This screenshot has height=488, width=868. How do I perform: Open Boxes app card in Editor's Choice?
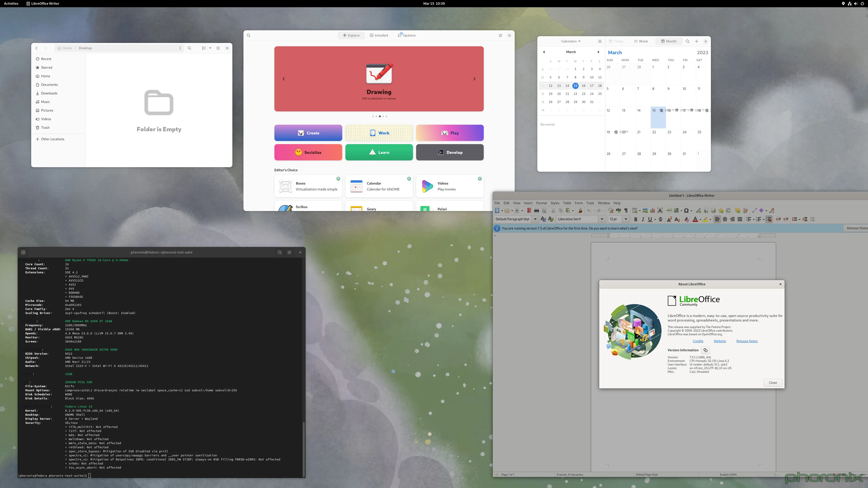pos(308,186)
